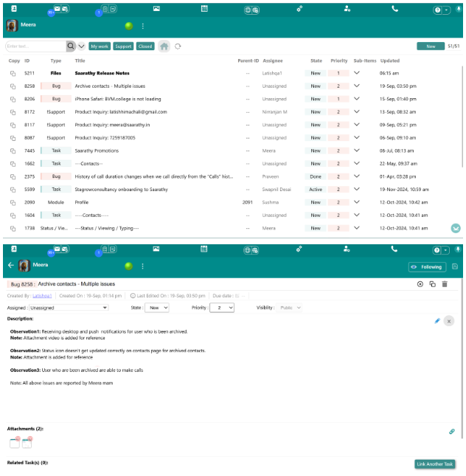Click in the Enter text search field
Screen dimensions: 466x476
click(35, 46)
